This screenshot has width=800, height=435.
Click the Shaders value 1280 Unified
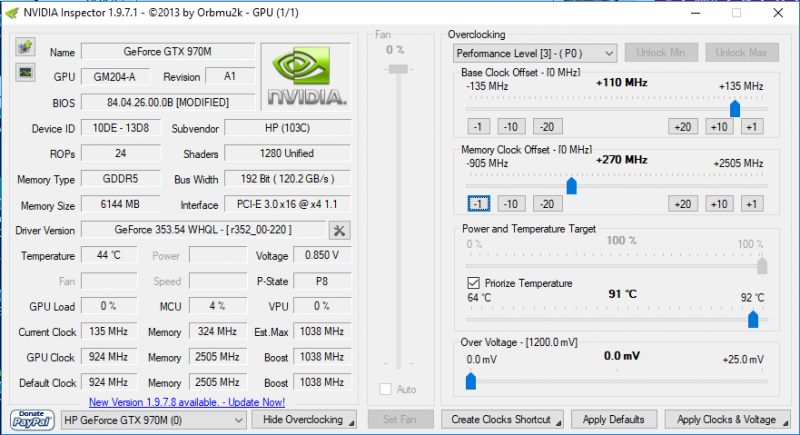(x=287, y=153)
